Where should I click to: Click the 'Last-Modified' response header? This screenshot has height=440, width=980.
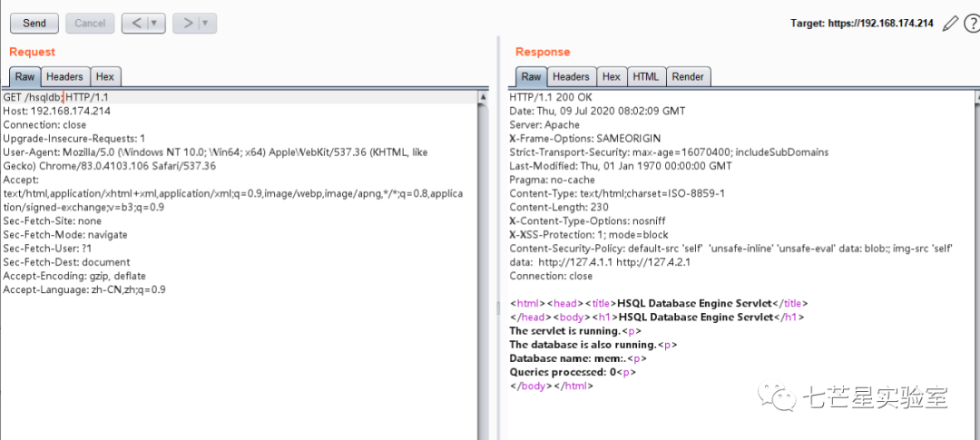point(620,166)
